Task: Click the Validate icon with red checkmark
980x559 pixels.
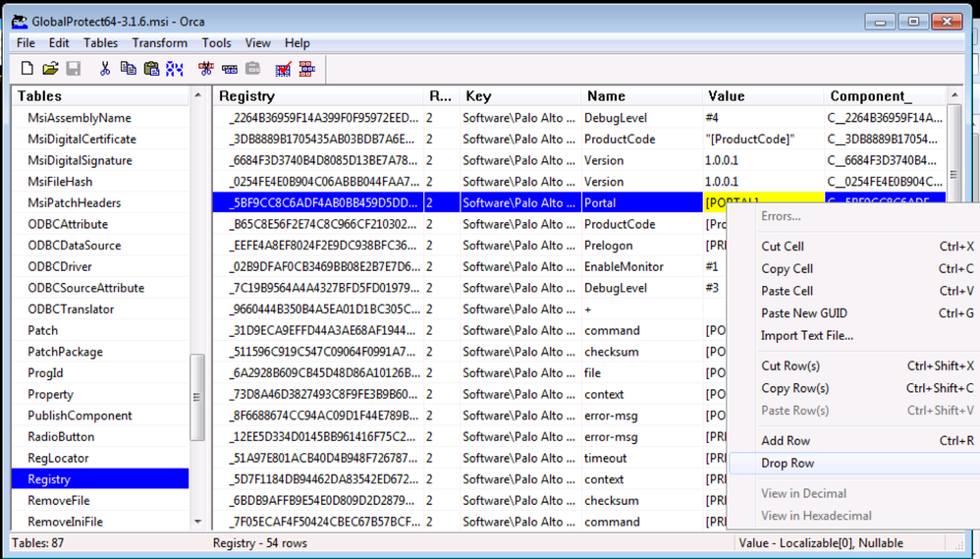Action: [283, 69]
